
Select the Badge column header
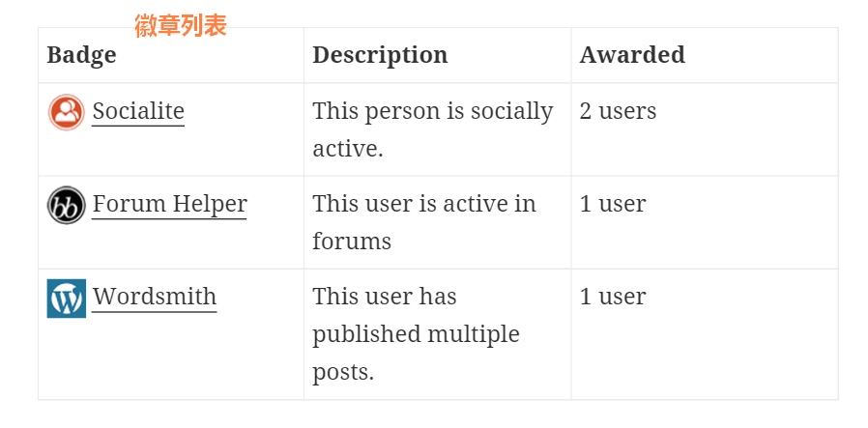click(x=81, y=55)
